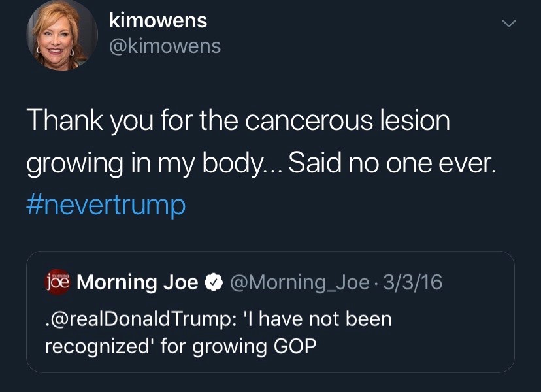This screenshot has width=541, height=392.
Task: Open the #nevertrump hashtag
Action: pos(106,205)
